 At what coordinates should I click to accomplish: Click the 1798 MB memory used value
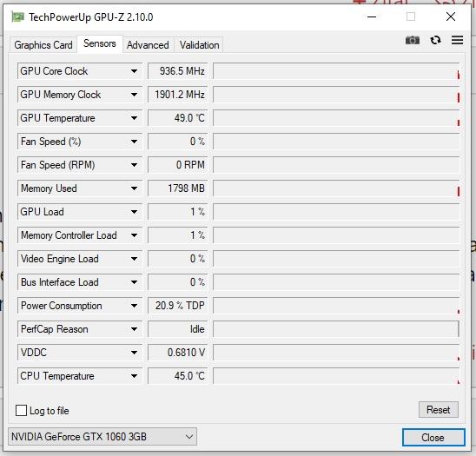(x=177, y=188)
